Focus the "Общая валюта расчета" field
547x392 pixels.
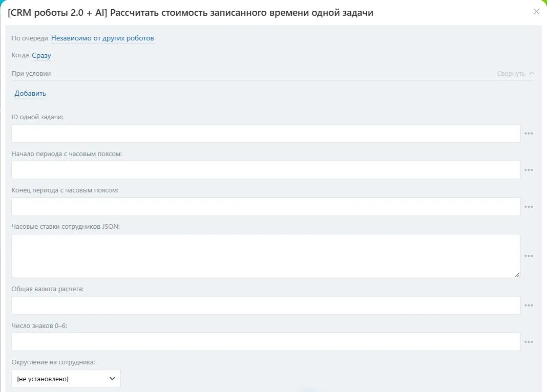pos(266,305)
